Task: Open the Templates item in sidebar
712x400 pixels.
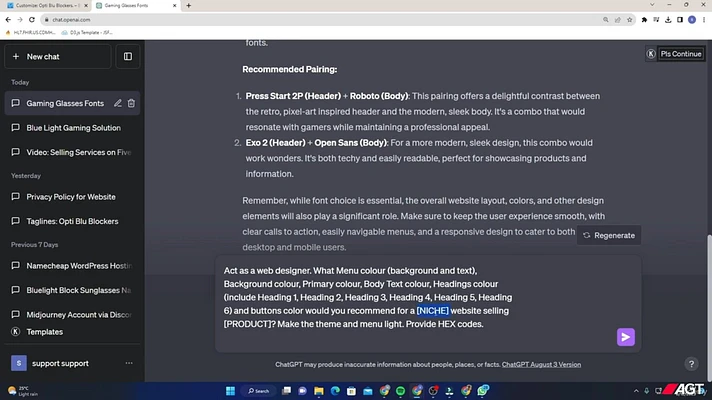Action: pos(44,332)
